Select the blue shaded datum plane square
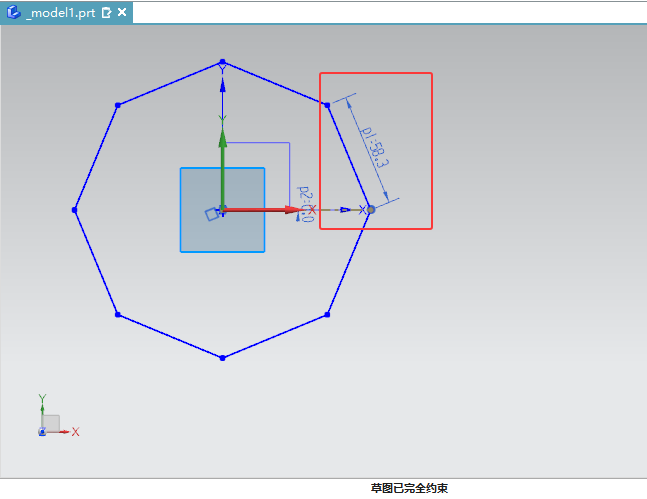647x499 pixels. pyautogui.click(x=222, y=210)
